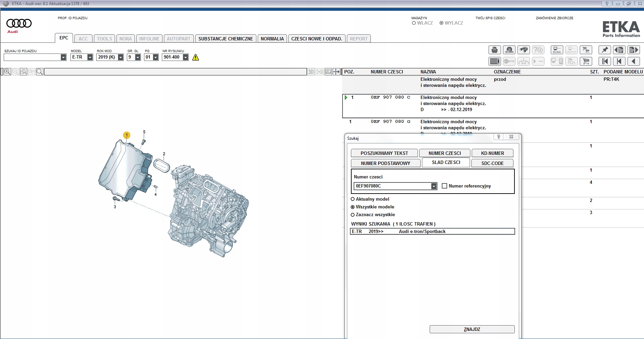Click the yellow warning triangle icon

click(x=195, y=58)
